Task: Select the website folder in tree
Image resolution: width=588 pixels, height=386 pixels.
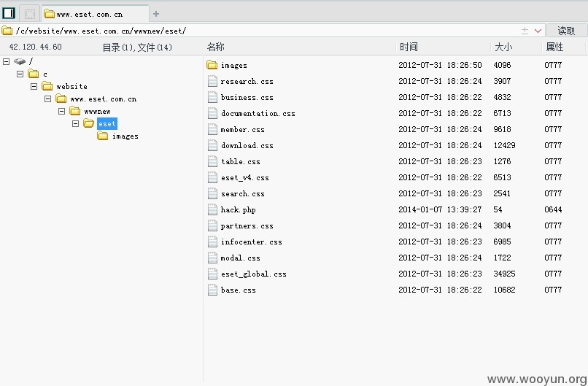Action: [64, 86]
